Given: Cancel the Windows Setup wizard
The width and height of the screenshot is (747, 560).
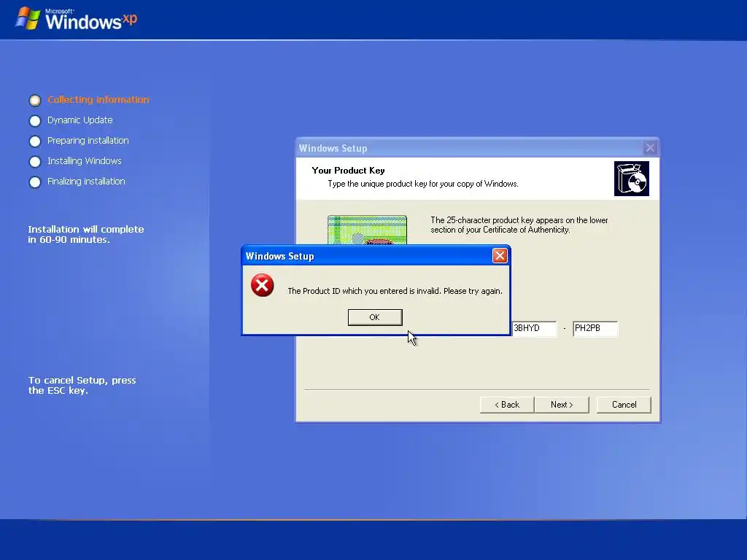Looking at the screenshot, I should [x=624, y=405].
